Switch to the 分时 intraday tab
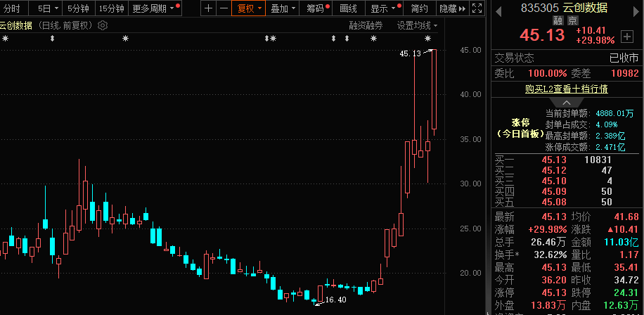The height and width of the screenshot is (315, 644). click(x=13, y=8)
